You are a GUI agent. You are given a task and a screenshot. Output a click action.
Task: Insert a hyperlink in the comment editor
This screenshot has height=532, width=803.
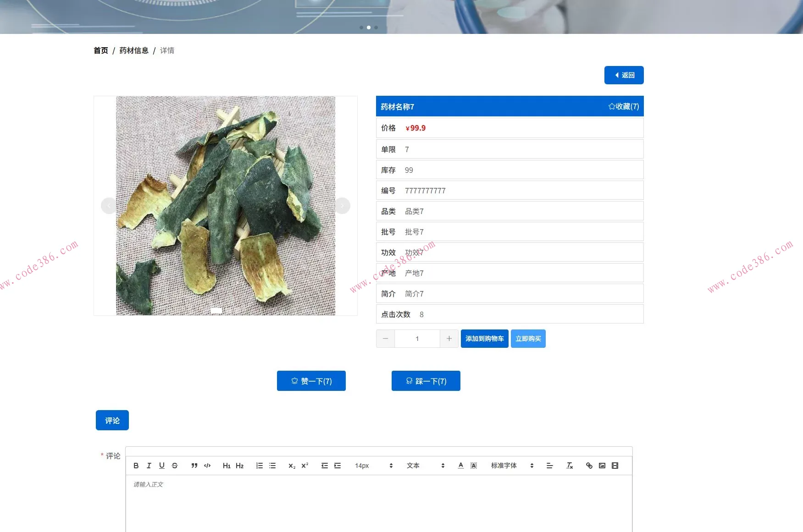589,466
